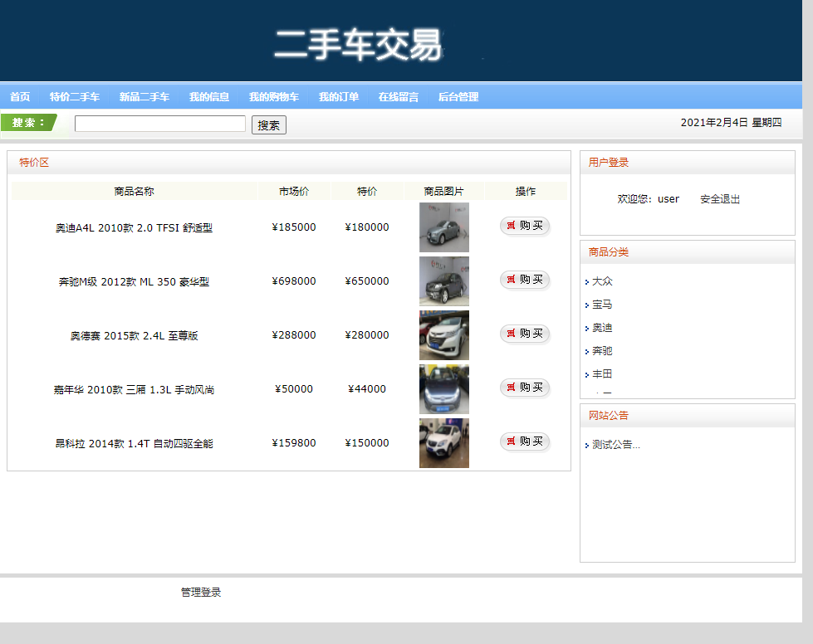This screenshot has width=813, height=644.
Task: Click the arrow icon next to 丰田 category
Action: pyautogui.click(x=588, y=374)
